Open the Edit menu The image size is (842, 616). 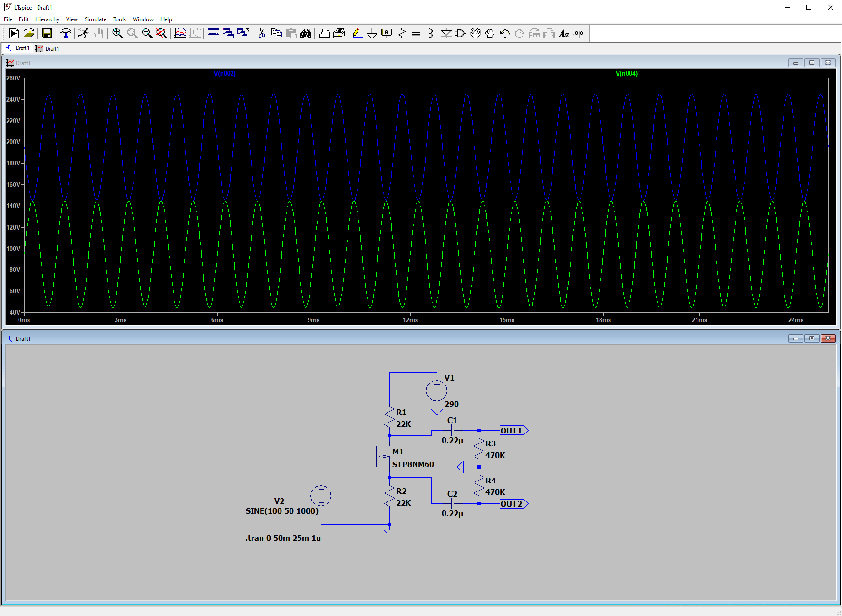[x=24, y=19]
